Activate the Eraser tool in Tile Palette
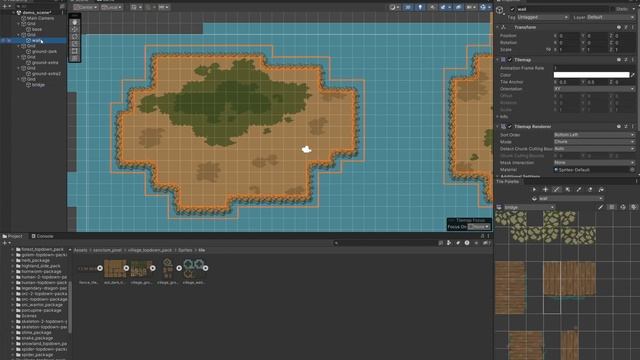640x360 pixels. (590, 189)
